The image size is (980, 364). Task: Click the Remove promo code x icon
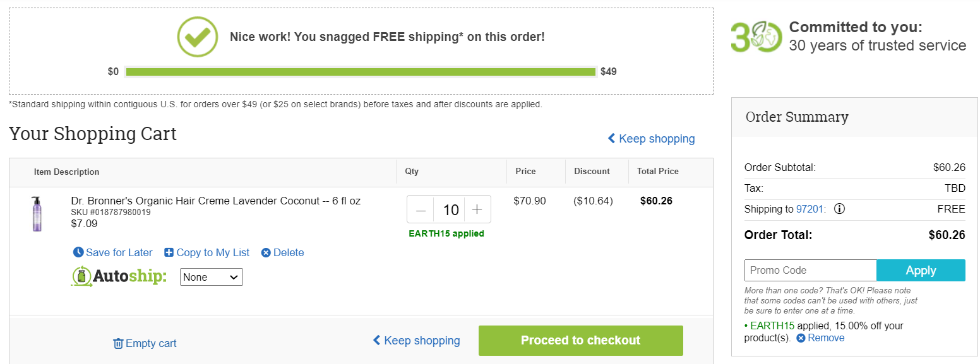(801, 338)
